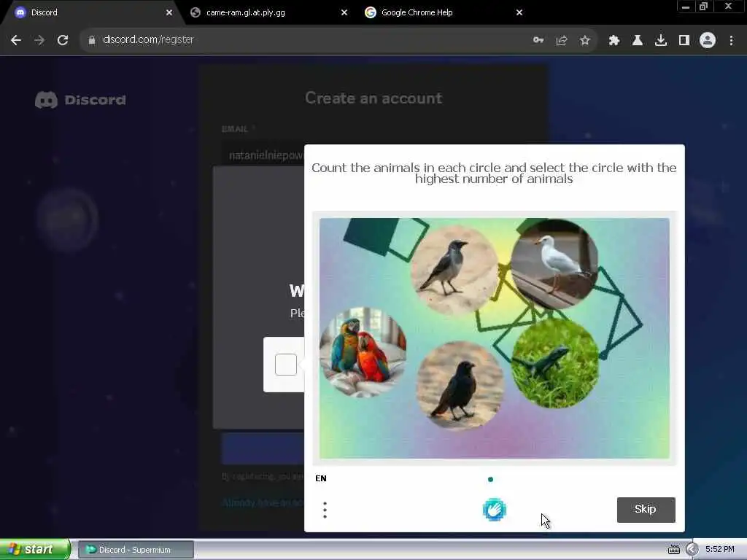This screenshot has width=747, height=560.
Task: Skip this captcha challenge
Action: [x=646, y=510]
